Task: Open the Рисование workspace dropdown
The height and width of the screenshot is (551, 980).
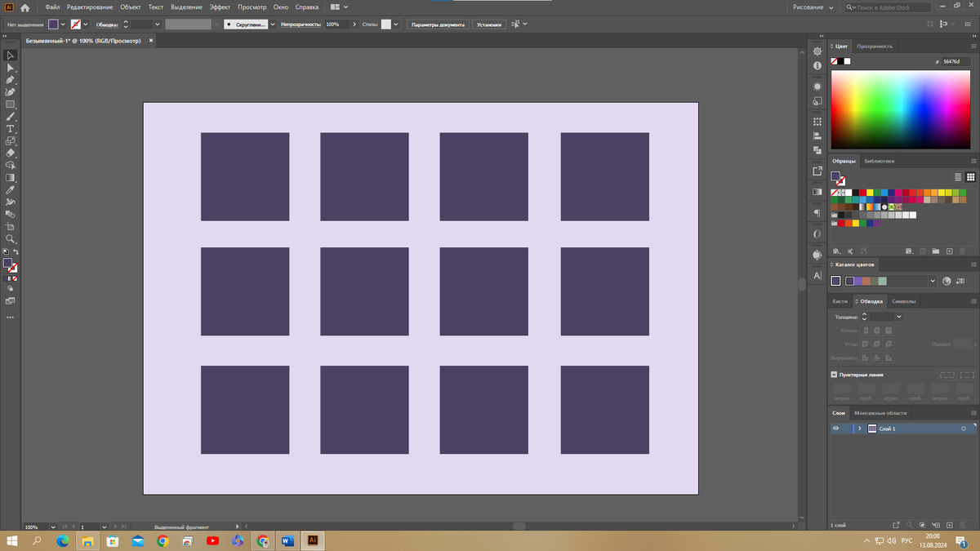Action: (x=813, y=7)
